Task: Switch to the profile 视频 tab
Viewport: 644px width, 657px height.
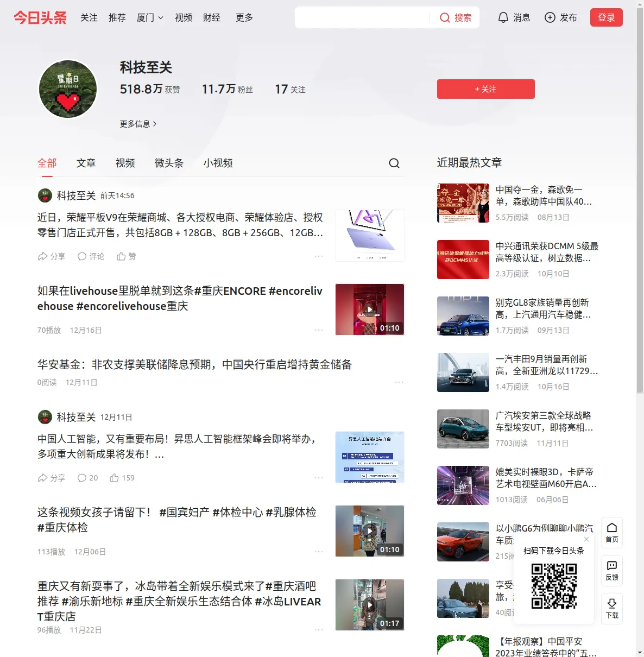Action: click(x=125, y=163)
